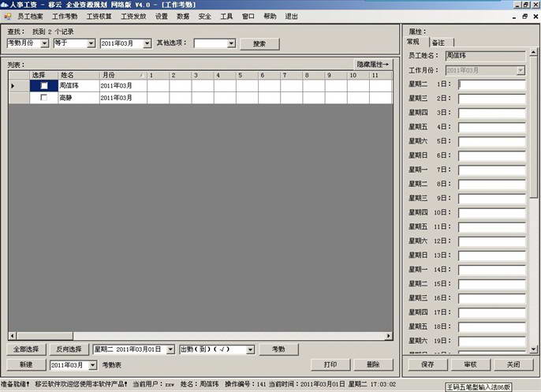This screenshot has width=541, height=392.
Task: Open the 设置 menu
Action: (x=161, y=17)
